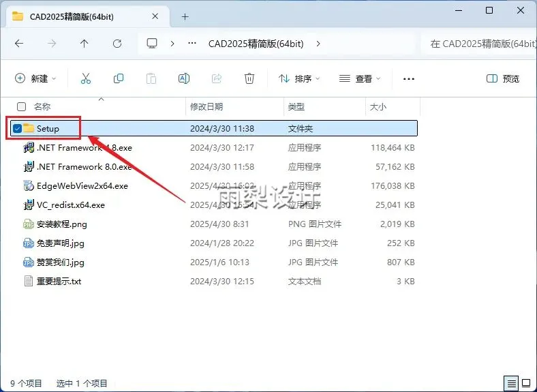Open the toolbar See more ellipsis
Image resolution: width=537 pixels, height=392 pixels.
409,79
